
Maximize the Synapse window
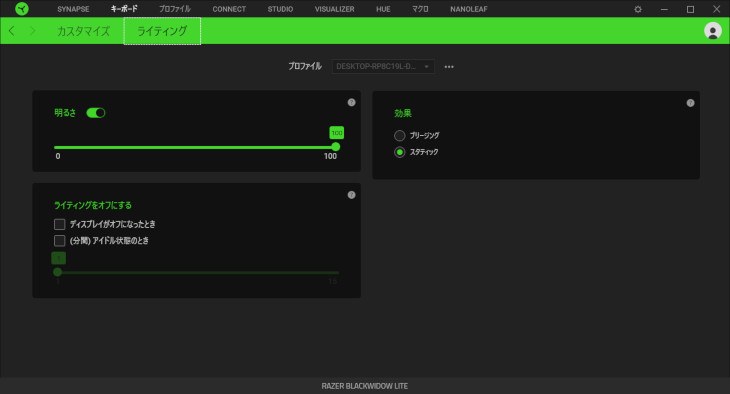[x=690, y=9]
